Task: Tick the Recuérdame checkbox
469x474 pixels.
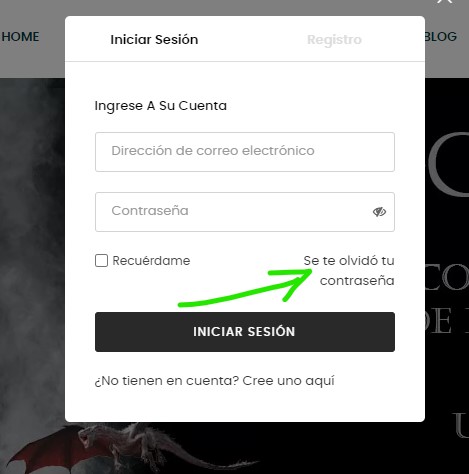Action: point(101,261)
